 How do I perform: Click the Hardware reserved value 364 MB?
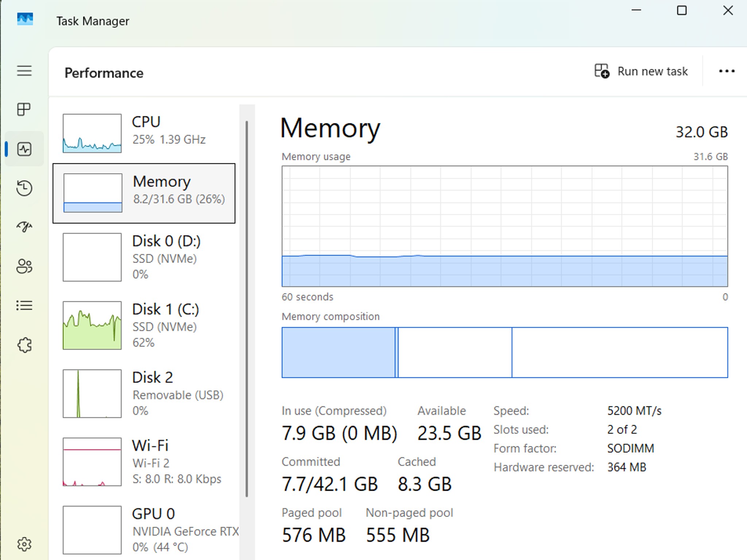[x=627, y=467]
